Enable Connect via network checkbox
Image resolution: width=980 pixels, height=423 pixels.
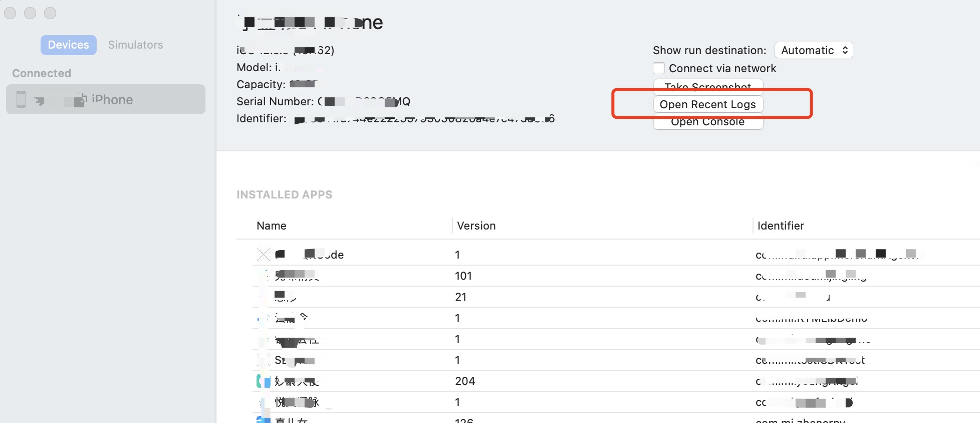pos(659,68)
